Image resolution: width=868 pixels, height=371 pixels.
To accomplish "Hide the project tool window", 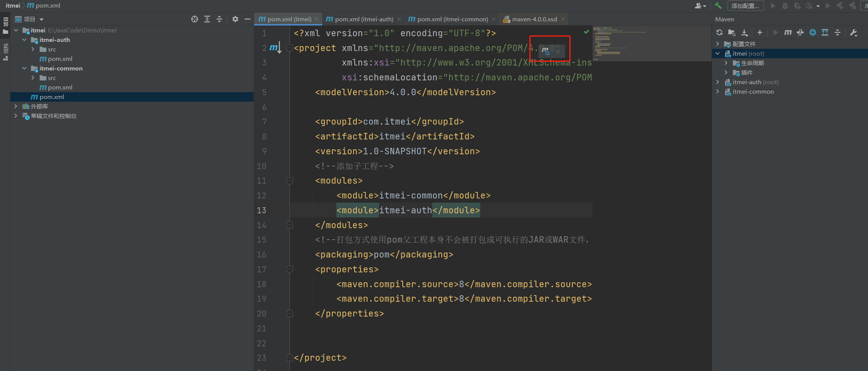I will [248, 19].
